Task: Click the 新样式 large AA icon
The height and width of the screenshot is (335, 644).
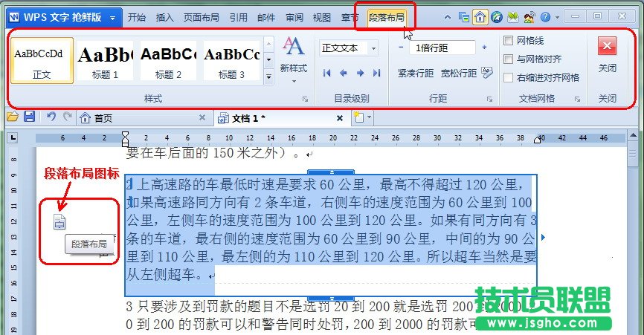Action: coord(293,46)
